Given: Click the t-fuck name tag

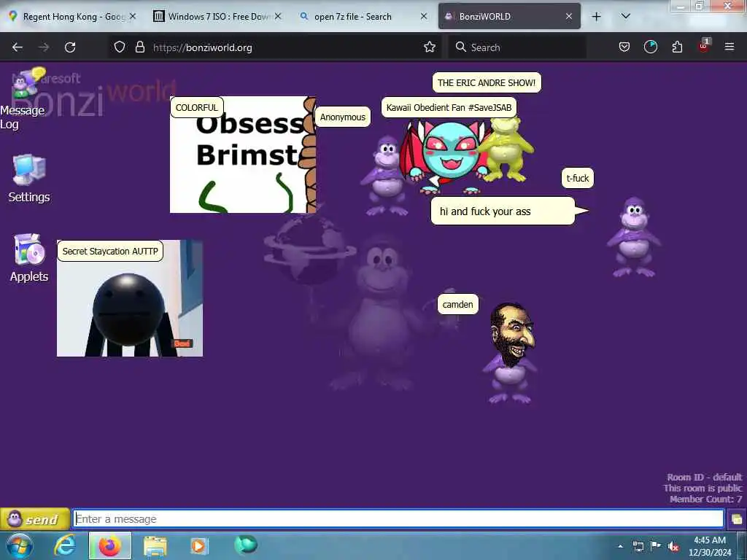Looking at the screenshot, I should tap(578, 178).
